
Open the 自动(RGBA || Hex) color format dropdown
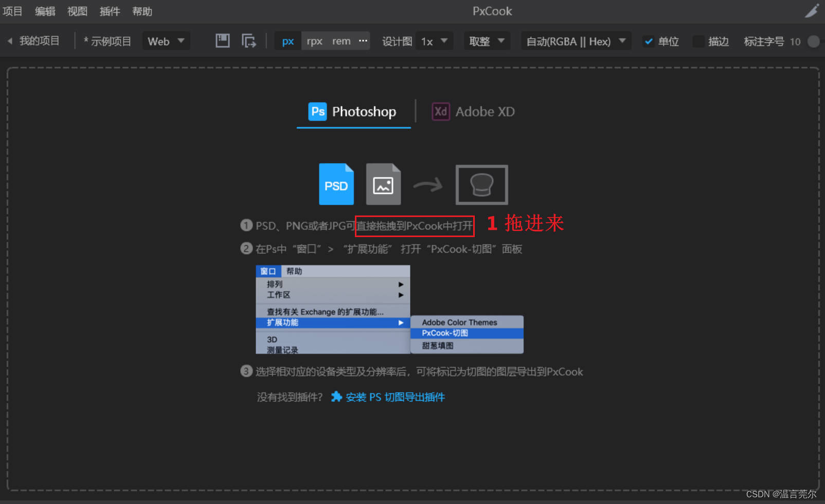click(576, 41)
